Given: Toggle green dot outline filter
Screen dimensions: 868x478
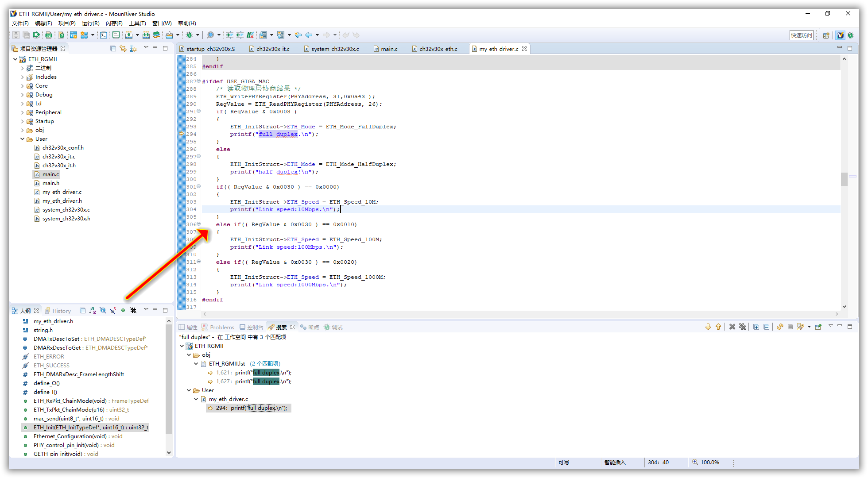Looking at the screenshot, I should tap(123, 311).
